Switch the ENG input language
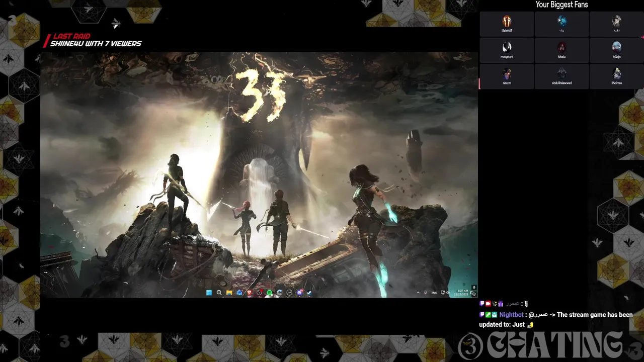644x362 pixels. [434, 293]
